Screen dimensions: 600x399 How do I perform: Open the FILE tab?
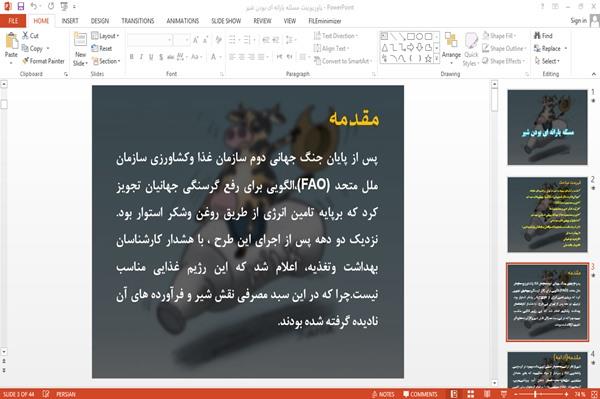pyautogui.click(x=13, y=21)
